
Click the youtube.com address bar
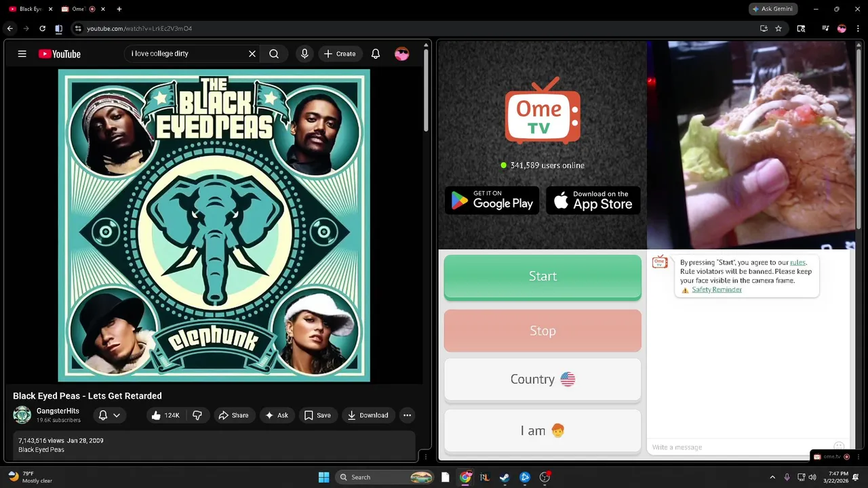[x=140, y=28]
